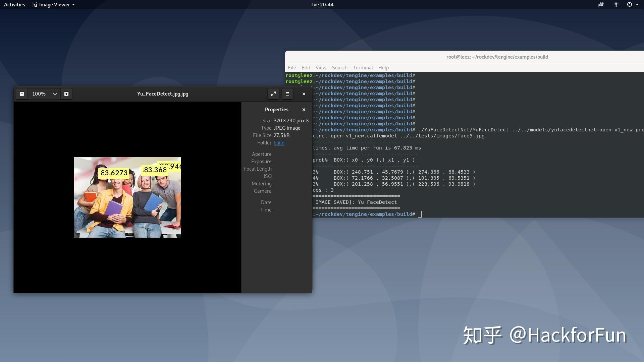Screen dimensions: 644x362
Task: Open the terminal Help menu
Action: coord(383,68)
